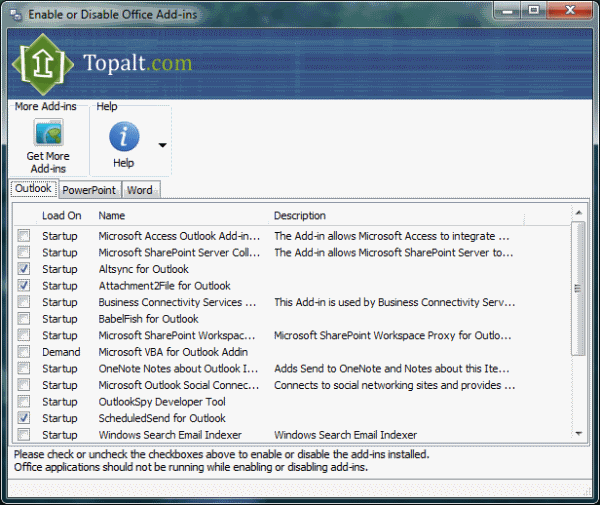Select 'Attachment2File for Outlook' row text

[165, 286]
